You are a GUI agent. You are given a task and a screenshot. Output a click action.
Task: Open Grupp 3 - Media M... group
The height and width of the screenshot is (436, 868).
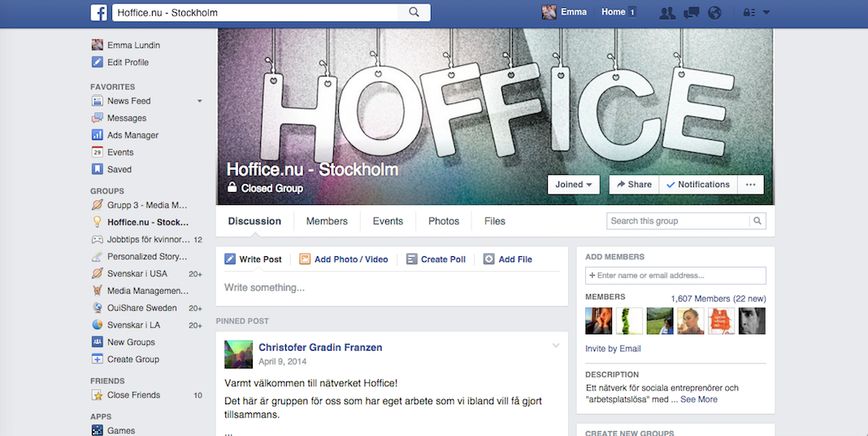click(x=147, y=205)
